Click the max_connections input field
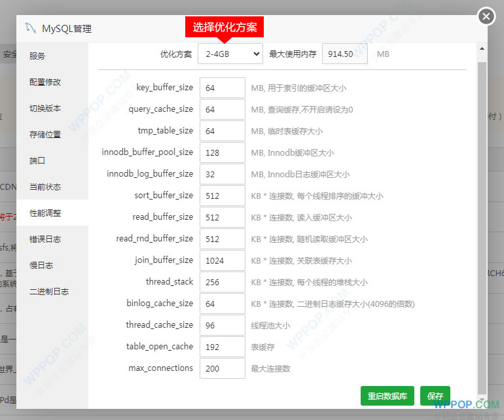The width and height of the screenshot is (504, 420). [x=222, y=368]
